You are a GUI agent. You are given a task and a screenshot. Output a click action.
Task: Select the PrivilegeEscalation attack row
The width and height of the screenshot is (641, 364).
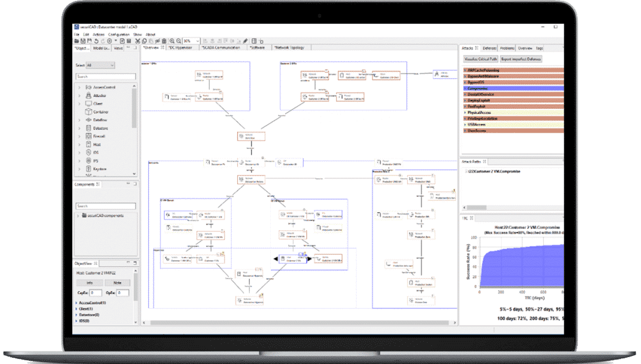(x=513, y=118)
